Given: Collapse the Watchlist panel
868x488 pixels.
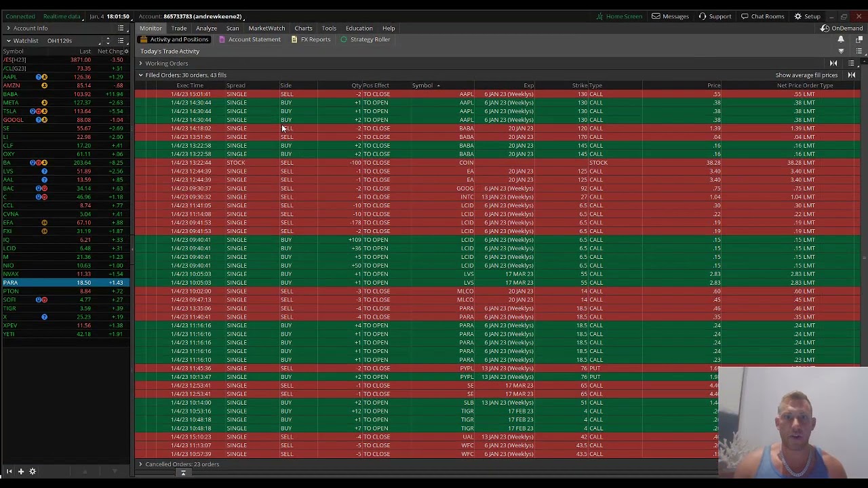Looking at the screenshot, I should (x=8, y=41).
